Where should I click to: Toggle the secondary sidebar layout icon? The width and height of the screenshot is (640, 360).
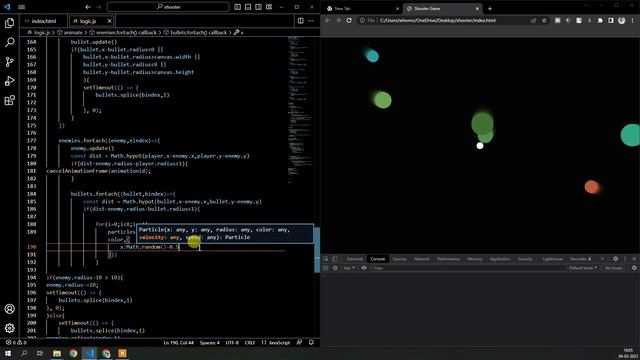(x=258, y=7)
